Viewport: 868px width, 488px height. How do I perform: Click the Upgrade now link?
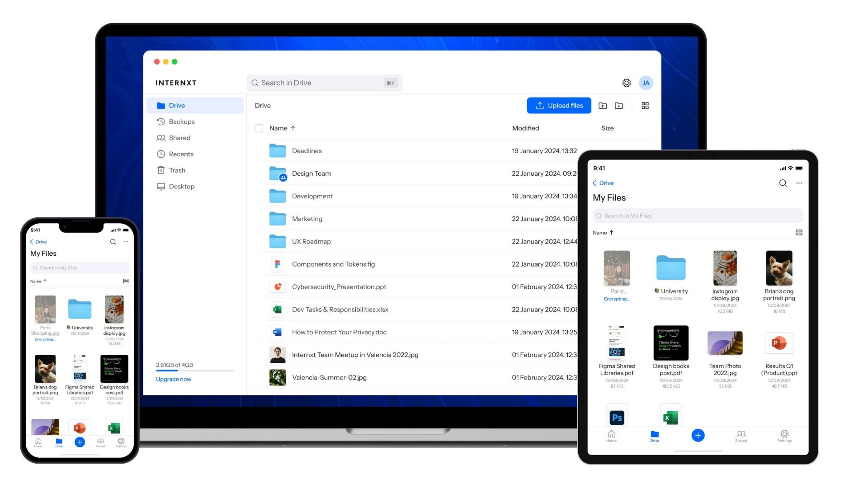pos(174,379)
